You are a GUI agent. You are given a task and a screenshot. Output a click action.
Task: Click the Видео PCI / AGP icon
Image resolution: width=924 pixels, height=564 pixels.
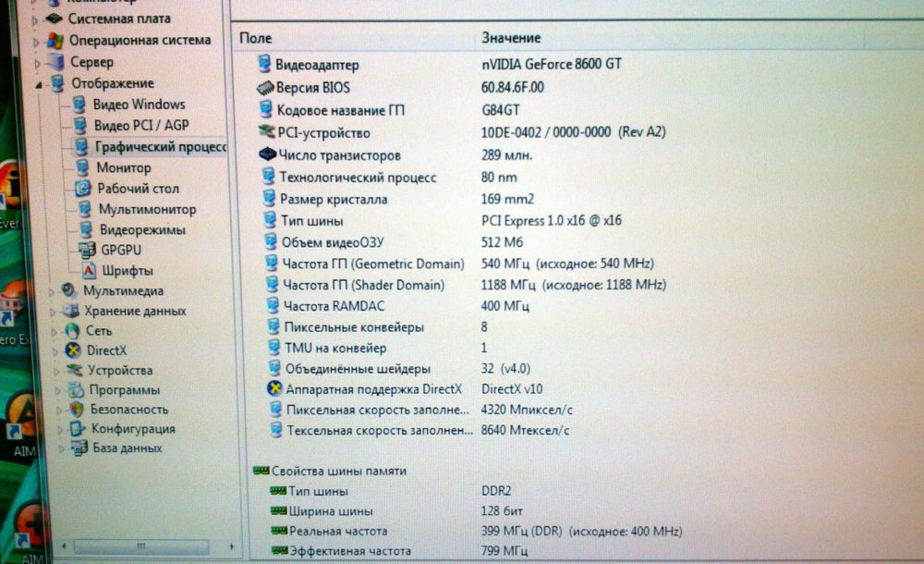(80, 126)
